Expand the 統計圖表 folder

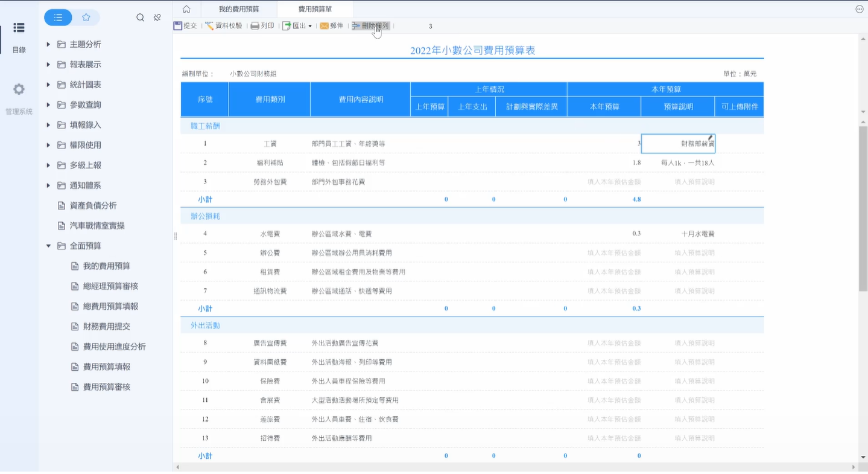(x=48, y=85)
